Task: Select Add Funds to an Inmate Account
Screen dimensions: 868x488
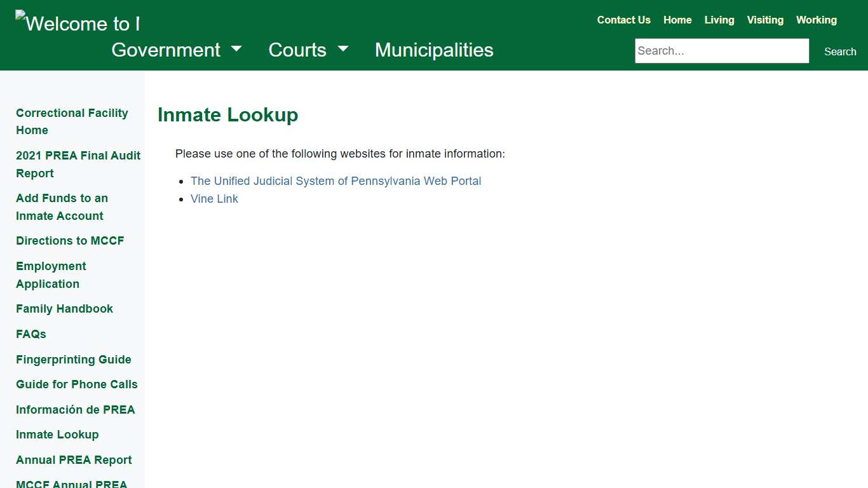Action: point(62,207)
